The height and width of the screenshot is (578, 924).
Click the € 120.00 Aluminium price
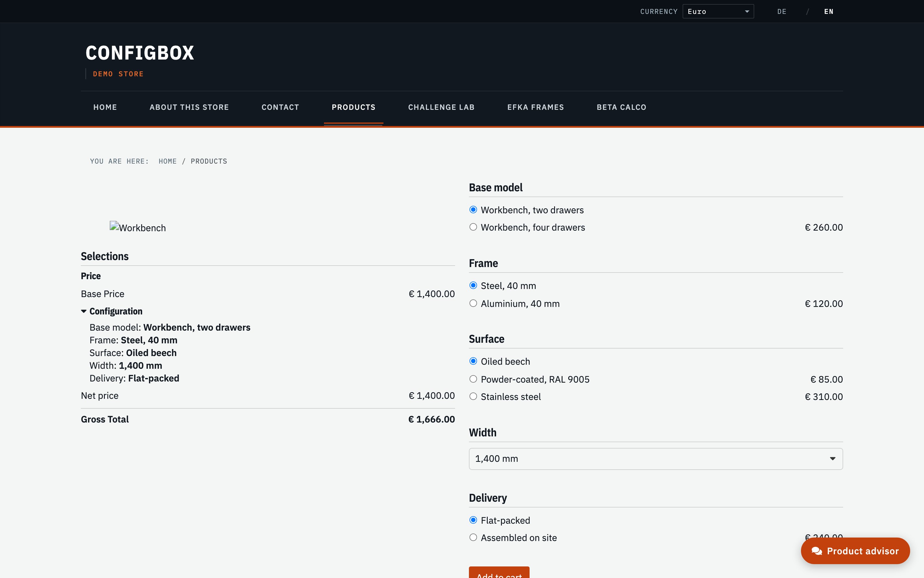coord(824,303)
